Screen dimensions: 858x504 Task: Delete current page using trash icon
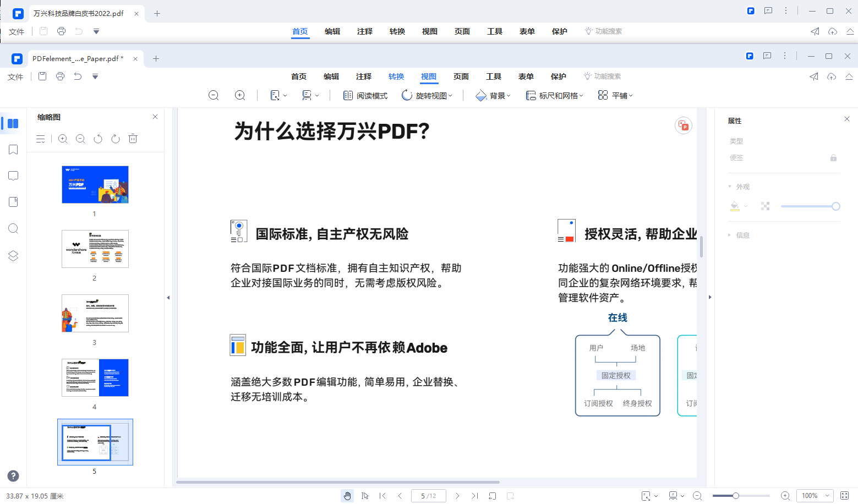coord(133,139)
